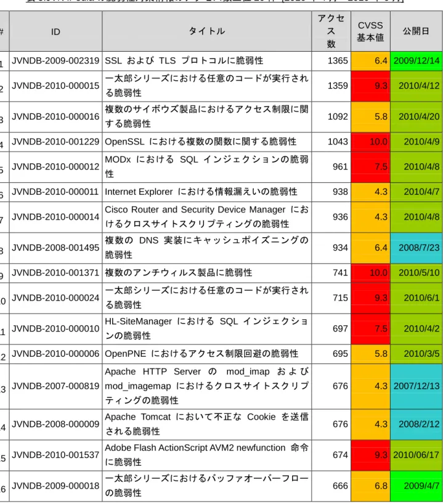This screenshot has width=443, height=504.
Task: Select ID cell JVNDB-2009-002319
Action: (55, 61)
